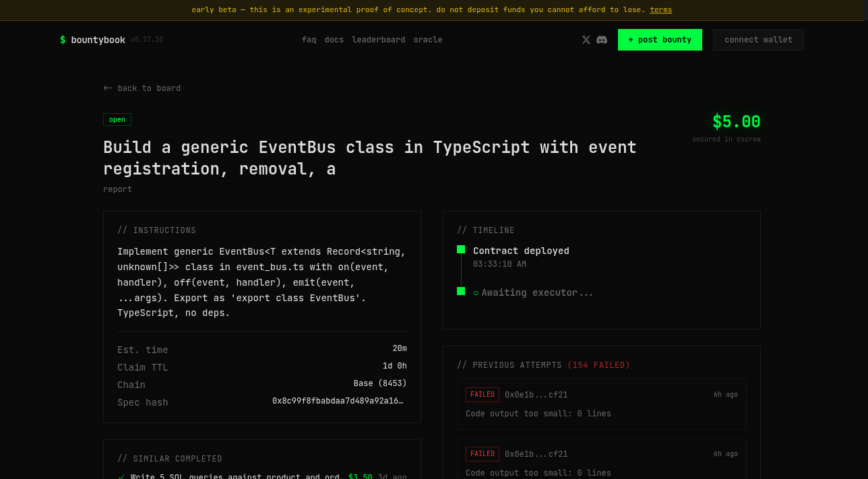The height and width of the screenshot is (479, 868).
Task: Click the Contract deployed timeline marker
Action: click(461, 249)
